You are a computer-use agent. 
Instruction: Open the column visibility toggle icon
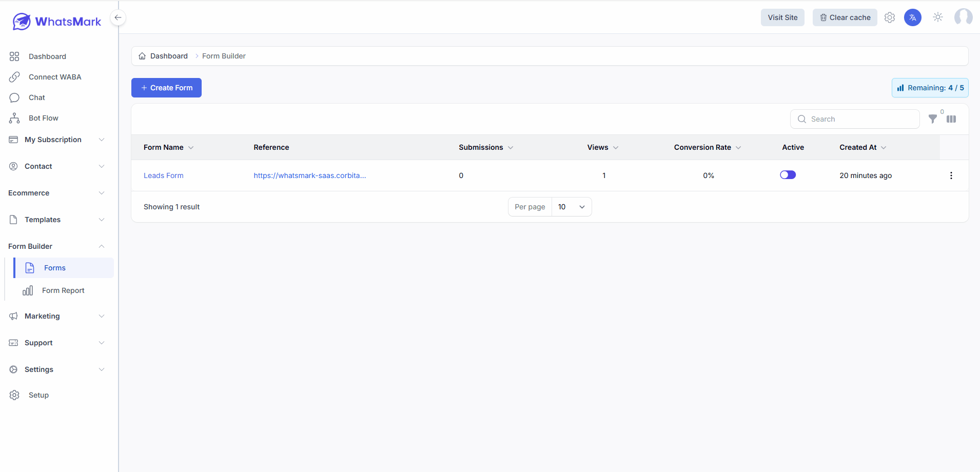(951, 119)
